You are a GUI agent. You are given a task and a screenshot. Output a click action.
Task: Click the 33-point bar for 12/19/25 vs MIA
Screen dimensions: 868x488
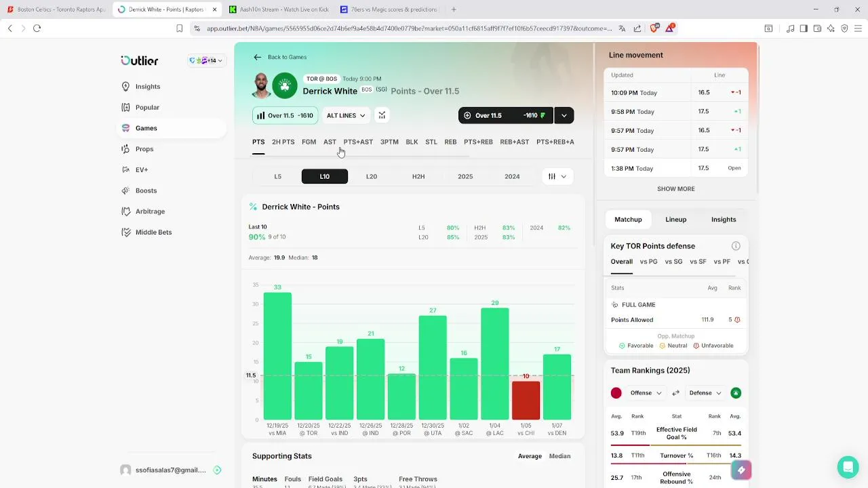point(277,356)
